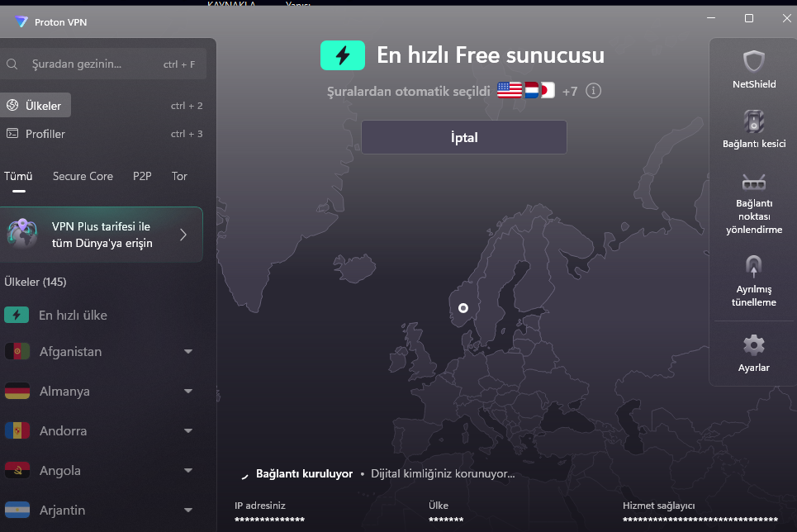Expand the Arjantin server list

point(188,511)
